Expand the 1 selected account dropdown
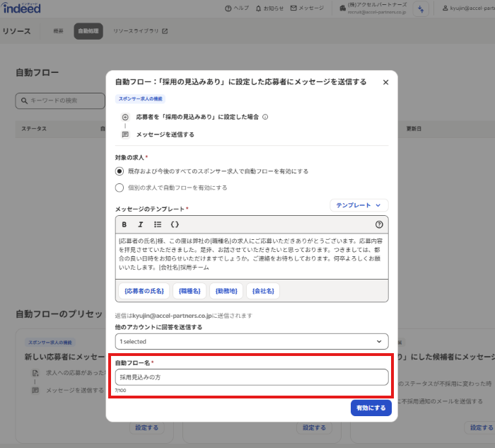The height and width of the screenshot is (448, 495). coord(252,341)
